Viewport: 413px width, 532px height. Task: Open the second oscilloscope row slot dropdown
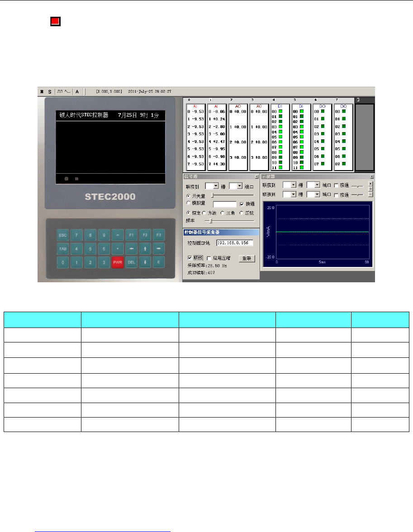[x=294, y=195]
